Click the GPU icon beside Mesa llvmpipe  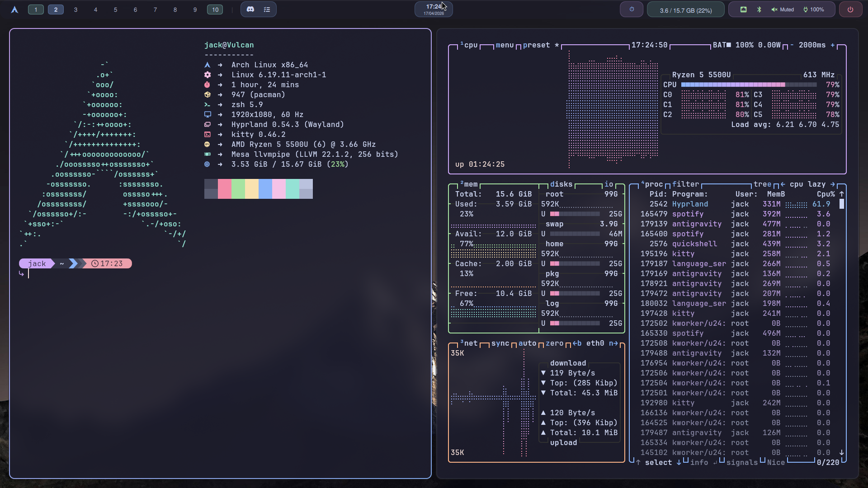(x=207, y=155)
